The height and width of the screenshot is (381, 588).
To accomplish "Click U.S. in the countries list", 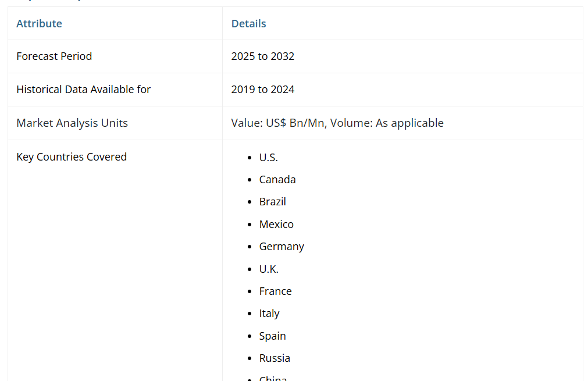I will 268,158.
